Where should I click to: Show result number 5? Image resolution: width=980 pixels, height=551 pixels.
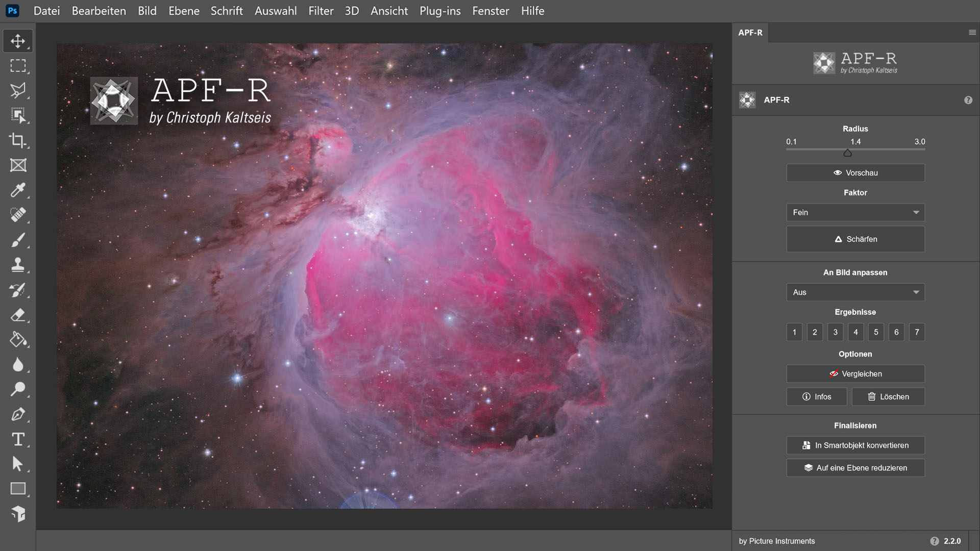coord(876,332)
